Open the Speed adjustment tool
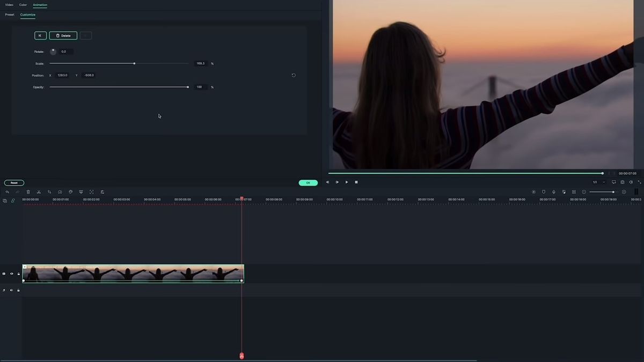This screenshot has height=362, width=644. tap(60, 191)
